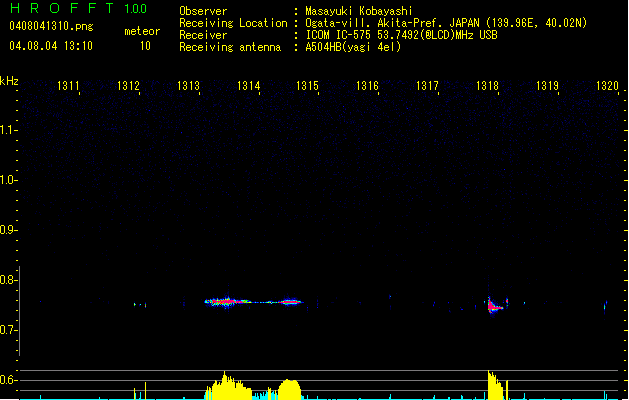The height and width of the screenshot is (400, 629).
Task: Click the pink meteor echo at 1318
Action: pos(494,307)
